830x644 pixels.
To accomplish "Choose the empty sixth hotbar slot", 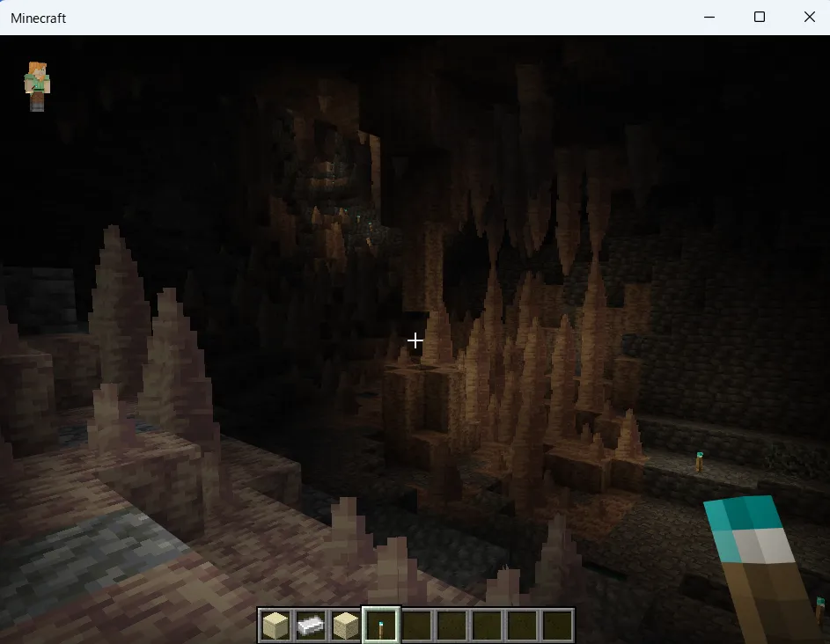I will (452, 626).
